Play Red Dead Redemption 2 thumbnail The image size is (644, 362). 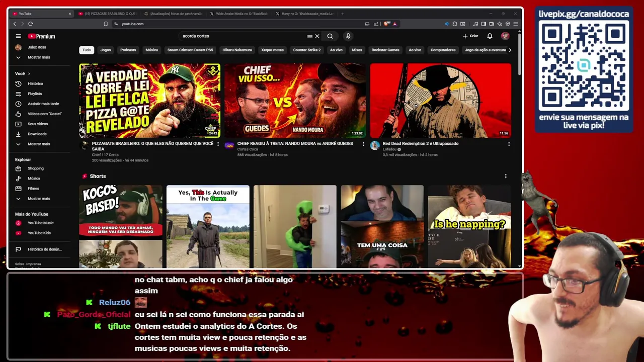coord(441,101)
